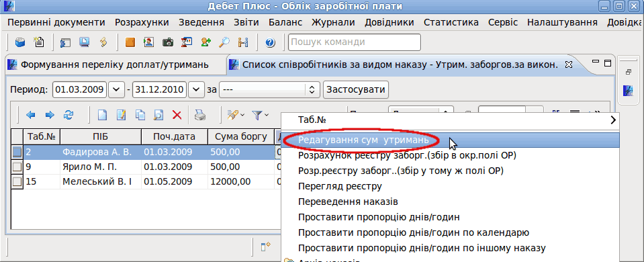Image resolution: width=644 pixels, height=262 pixels.
Task: Choose Проставити пропорцію днів/годин по календарю
Action: point(450,232)
